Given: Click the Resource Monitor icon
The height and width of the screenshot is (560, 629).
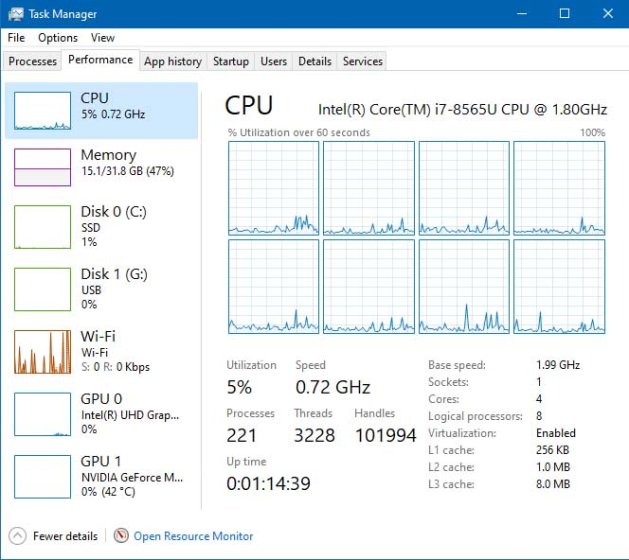Looking at the screenshot, I should click(121, 536).
